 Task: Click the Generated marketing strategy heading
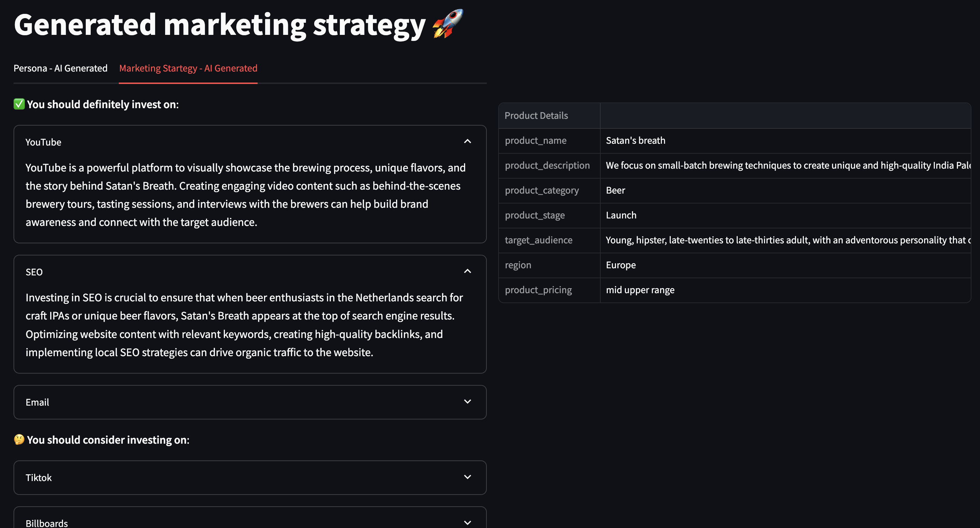coord(220,24)
